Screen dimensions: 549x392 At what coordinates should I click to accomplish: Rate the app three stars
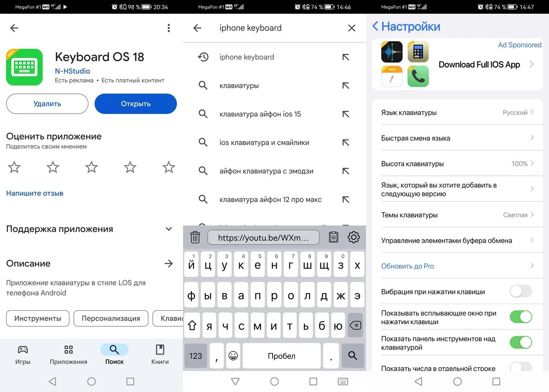[x=91, y=167]
